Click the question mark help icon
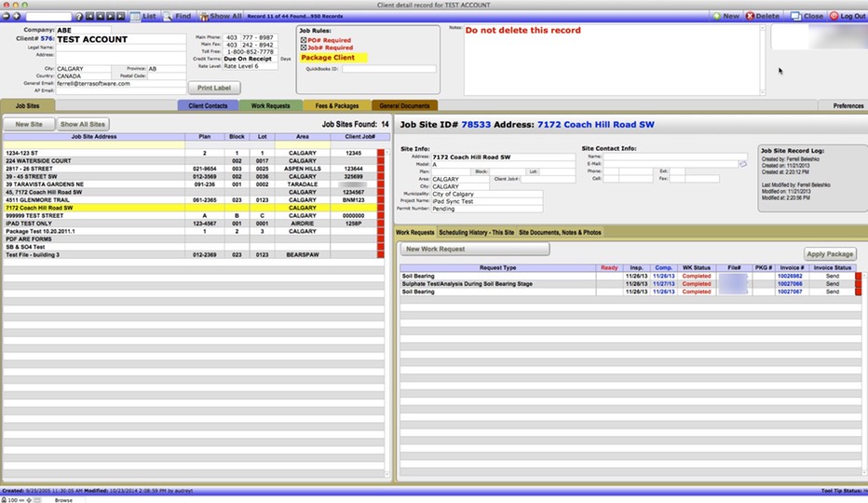Screen dimensions: 868x503 pyautogui.click(x=79, y=16)
